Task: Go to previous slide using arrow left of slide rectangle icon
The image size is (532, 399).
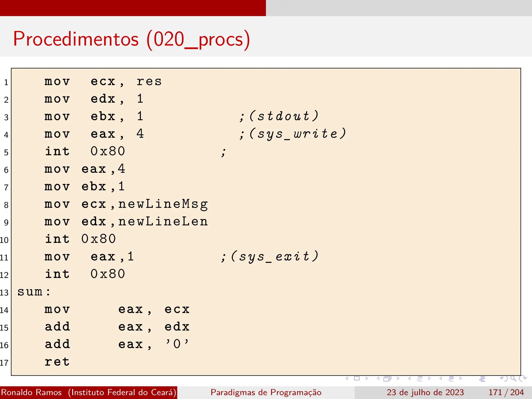Action: pyautogui.click(x=347, y=378)
